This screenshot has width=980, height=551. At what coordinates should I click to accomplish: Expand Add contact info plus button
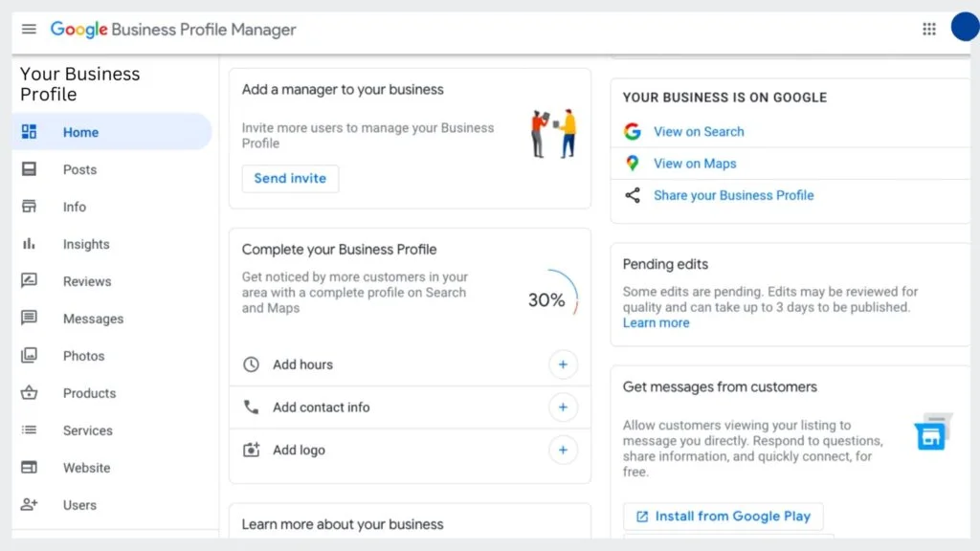563,408
